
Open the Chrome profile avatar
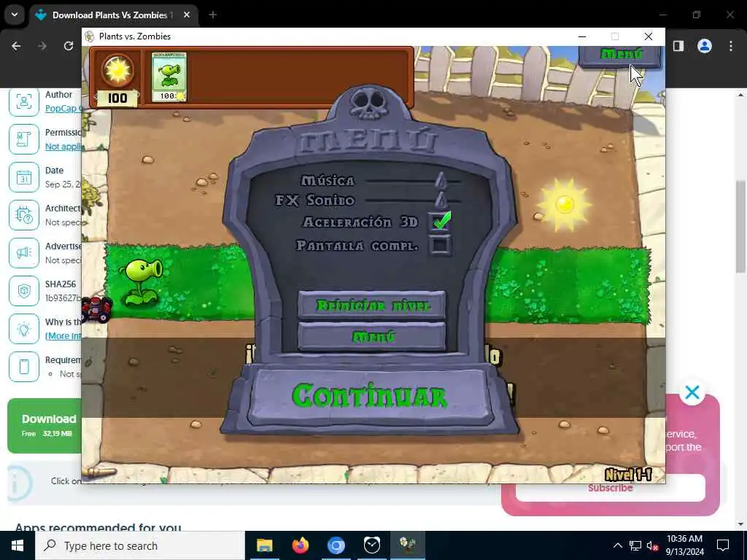[705, 46]
